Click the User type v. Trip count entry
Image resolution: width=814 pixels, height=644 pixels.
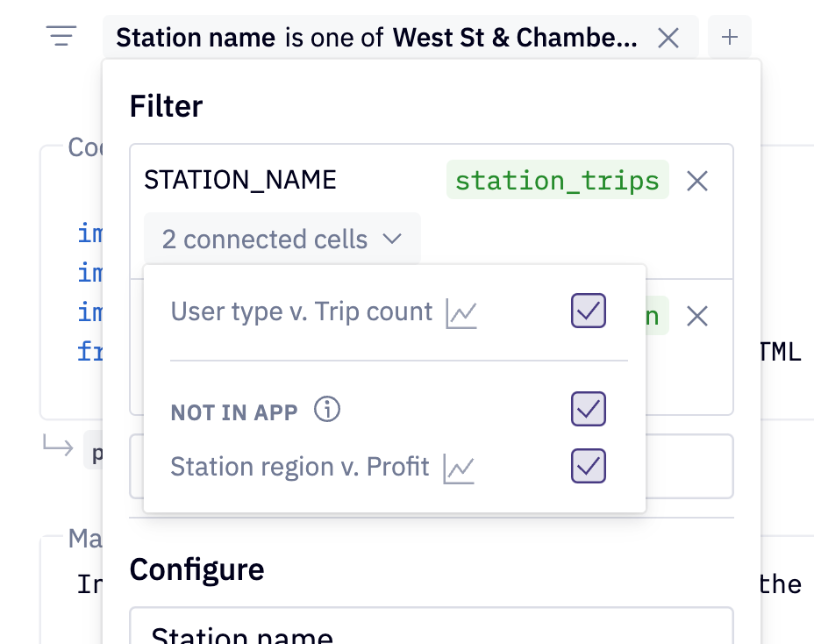[303, 311]
